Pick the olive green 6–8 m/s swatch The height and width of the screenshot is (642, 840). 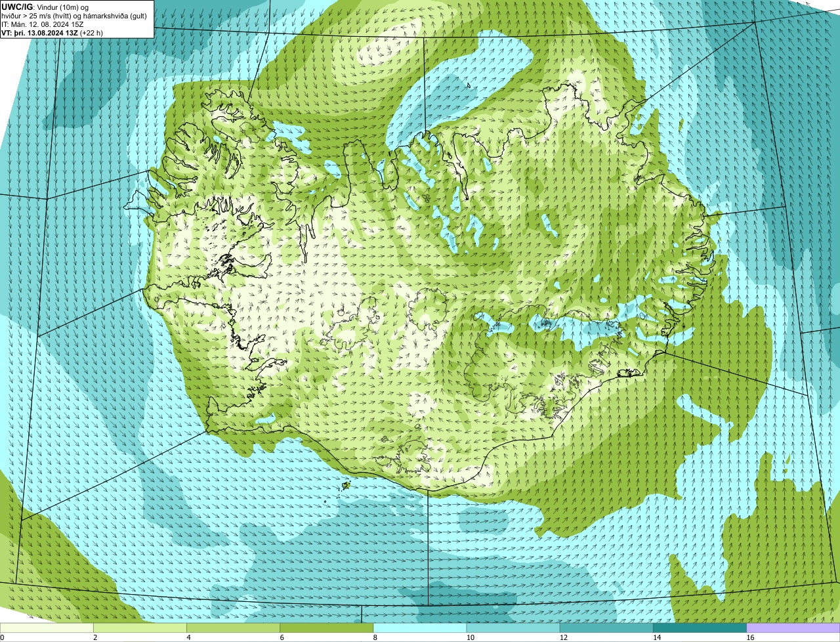pyautogui.click(x=327, y=628)
